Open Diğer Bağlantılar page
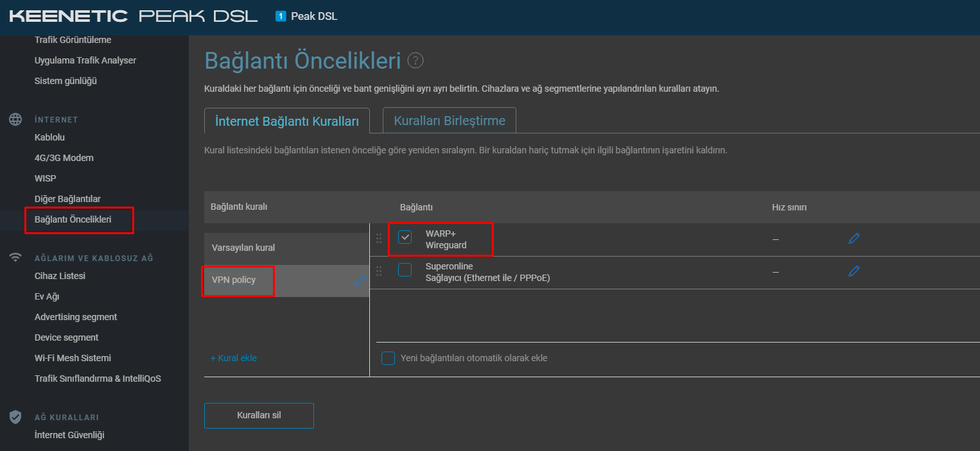 click(x=67, y=199)
